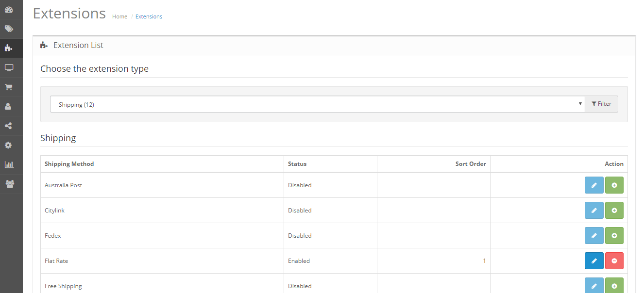Open Design via the monitor icon
Viewport: 644px width, 293px height.
(9, 67)
